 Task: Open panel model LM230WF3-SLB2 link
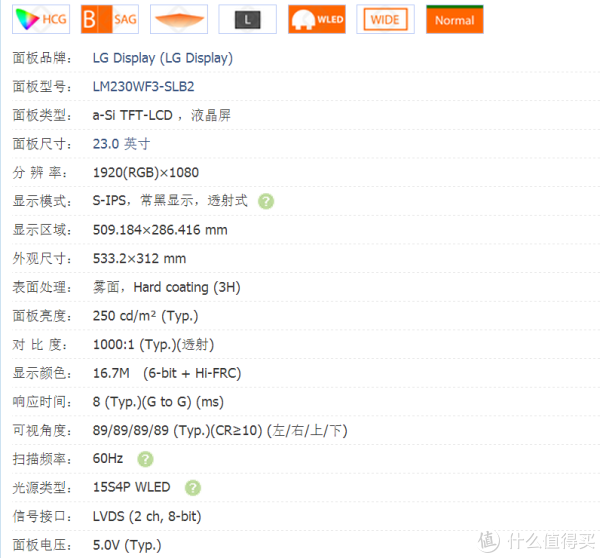144,86
